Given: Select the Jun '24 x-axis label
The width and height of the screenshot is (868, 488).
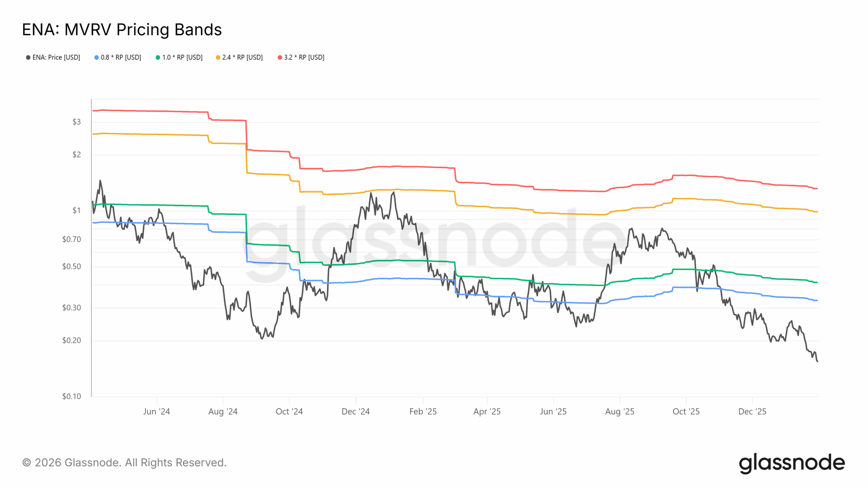Looking at the screenshot, I should point(156,411).
